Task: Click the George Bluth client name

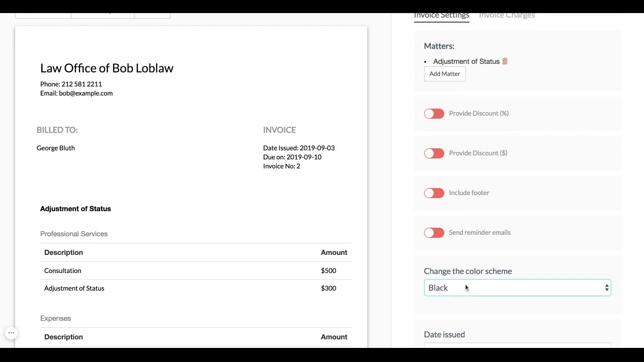Action: [x=56, y=148]
